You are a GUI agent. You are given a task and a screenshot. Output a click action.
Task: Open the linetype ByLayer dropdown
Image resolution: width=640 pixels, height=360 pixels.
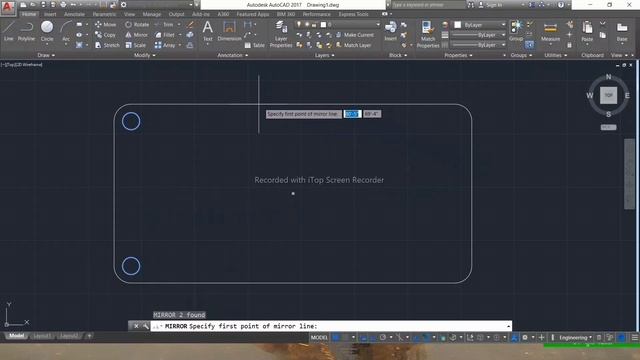[x=479, y=45]
